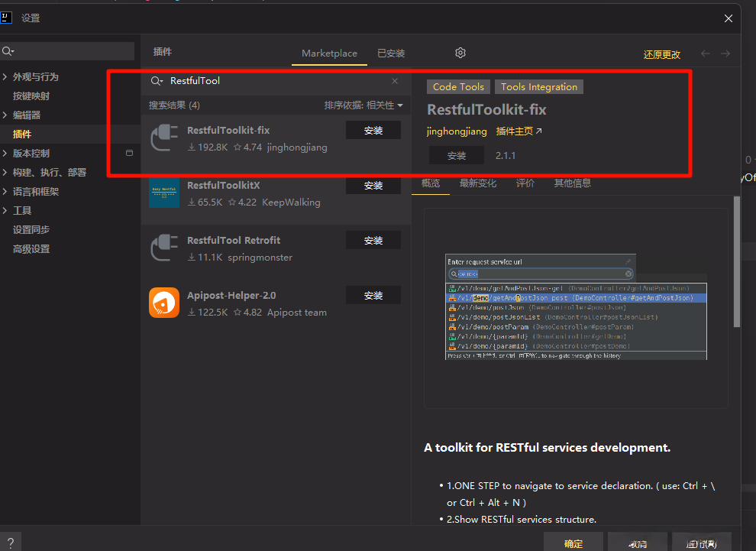Image resolution: width=756 pixels, height=551 pixels.
Task: Navigate forward with right arrow
Action: point(725,53)
